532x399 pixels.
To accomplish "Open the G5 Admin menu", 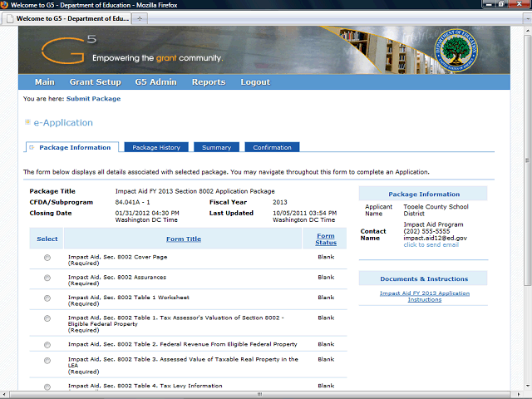I will [x=155, y=82].
